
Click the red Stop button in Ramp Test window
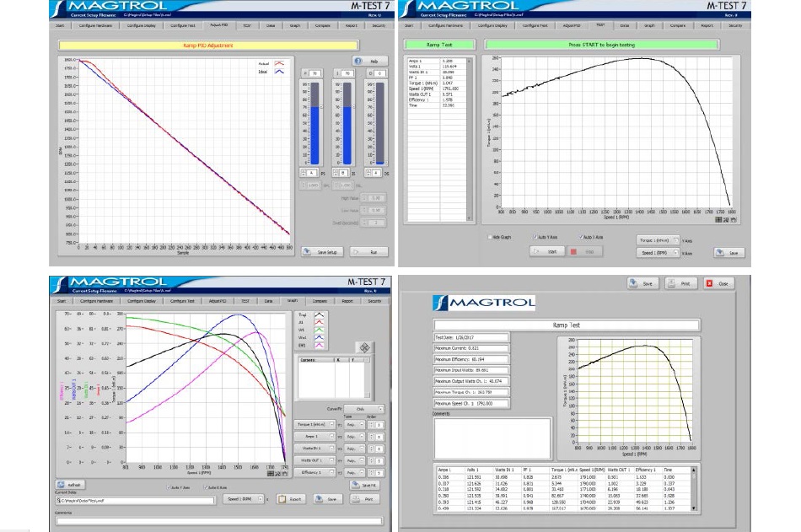(x=584, y=251)
